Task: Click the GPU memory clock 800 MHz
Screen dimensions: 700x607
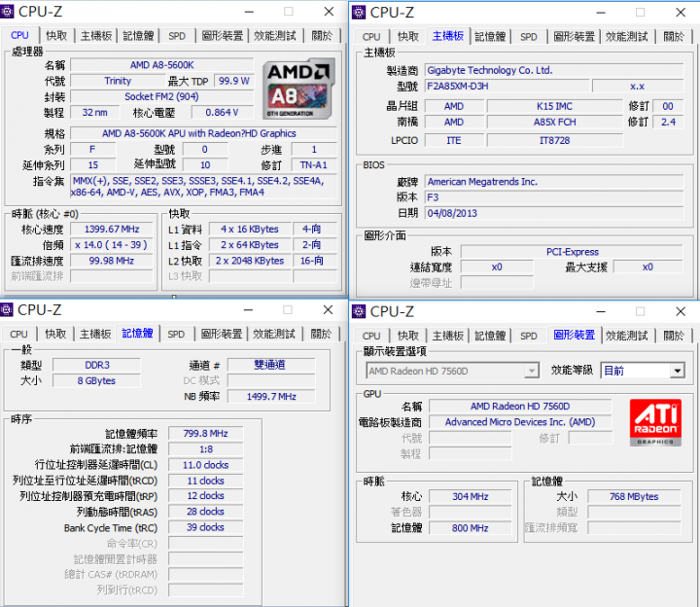Action: click(471, 528)
